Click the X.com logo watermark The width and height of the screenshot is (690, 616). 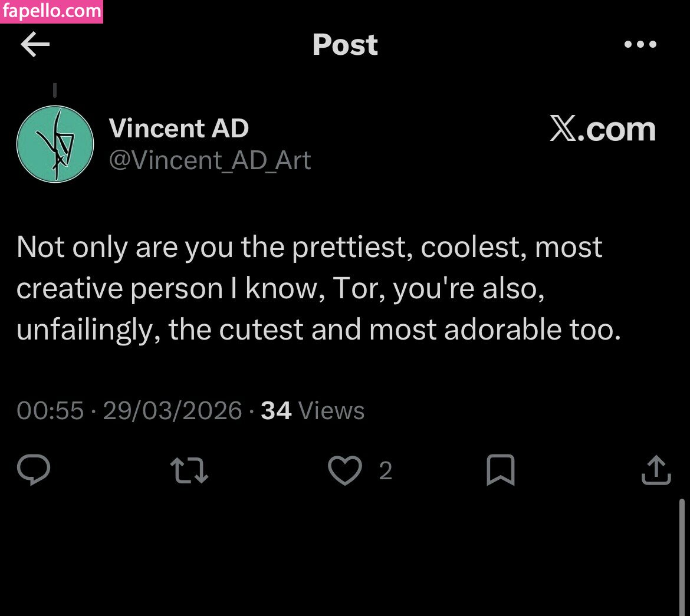pyautogui.click(x=603, y=129)
